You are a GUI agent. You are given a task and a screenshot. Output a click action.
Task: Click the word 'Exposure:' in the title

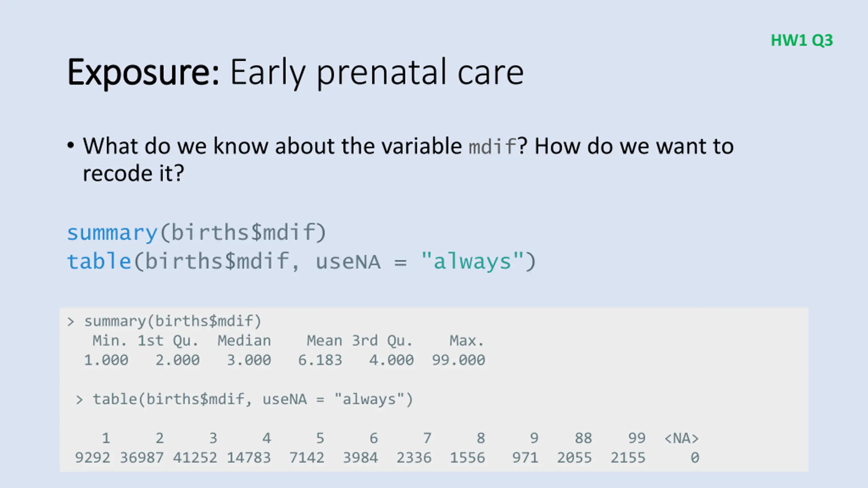pos(144,73)
